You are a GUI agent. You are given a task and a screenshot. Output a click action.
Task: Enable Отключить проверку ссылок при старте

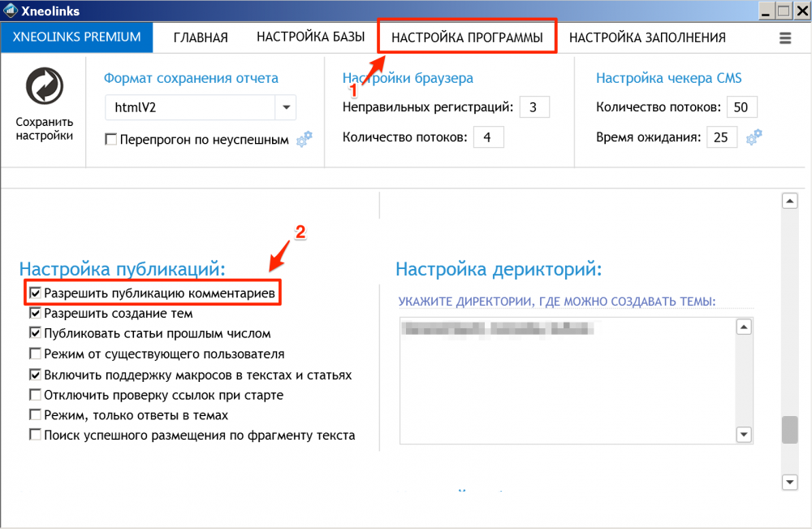tap(35, 395)
